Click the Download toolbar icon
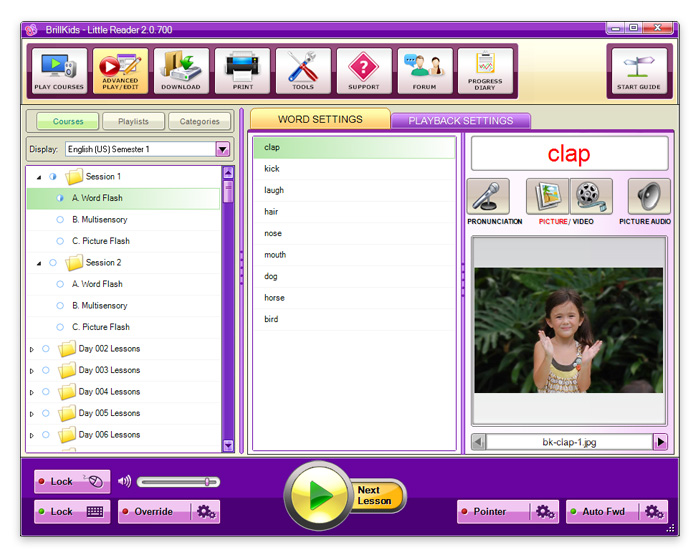 [x=181, y=71]
